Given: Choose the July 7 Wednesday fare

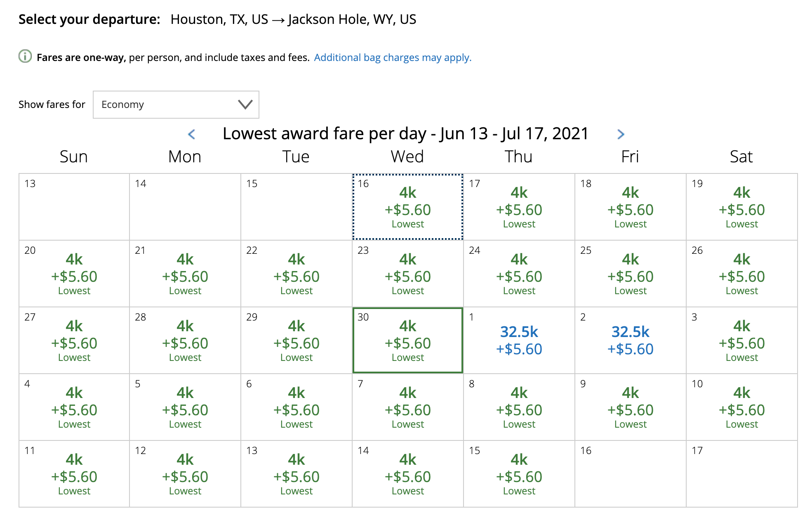Looking at the screenshot, I should (x=408, y=407).
